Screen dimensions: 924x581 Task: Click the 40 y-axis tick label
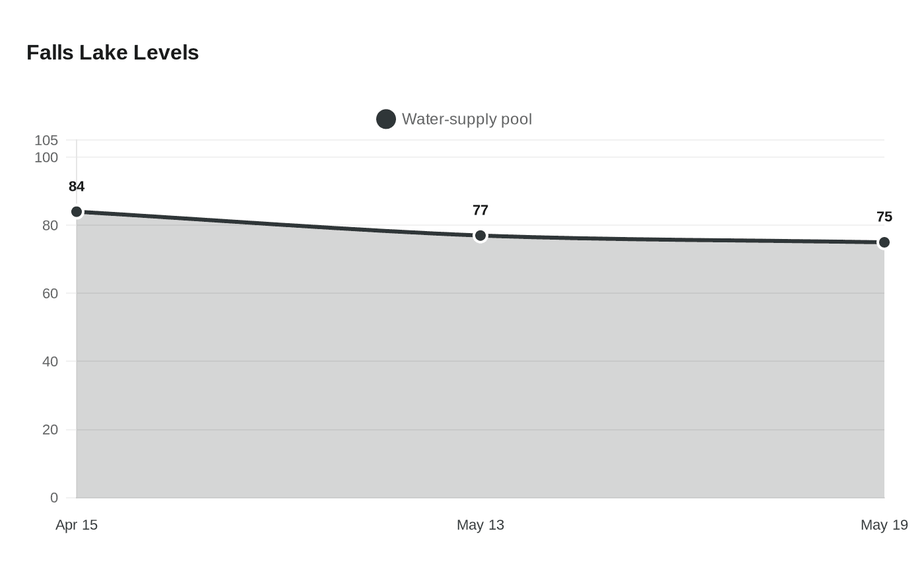[x=50, y=361]
